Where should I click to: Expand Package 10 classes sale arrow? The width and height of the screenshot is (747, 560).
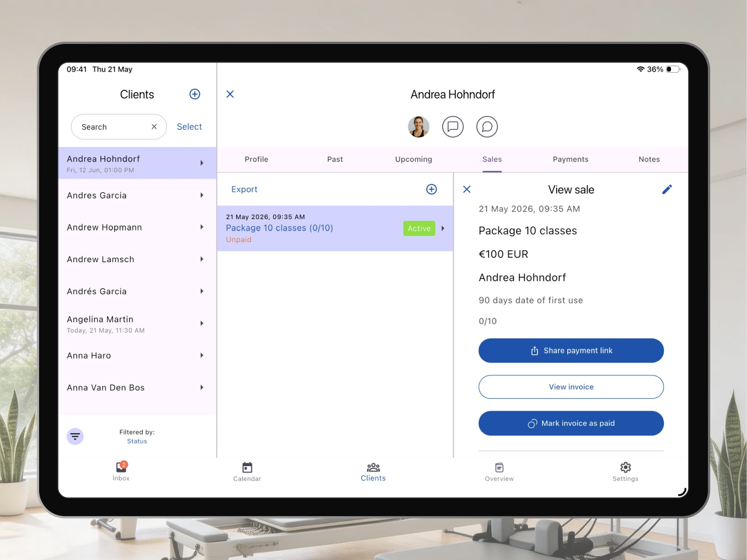(443, 228)
